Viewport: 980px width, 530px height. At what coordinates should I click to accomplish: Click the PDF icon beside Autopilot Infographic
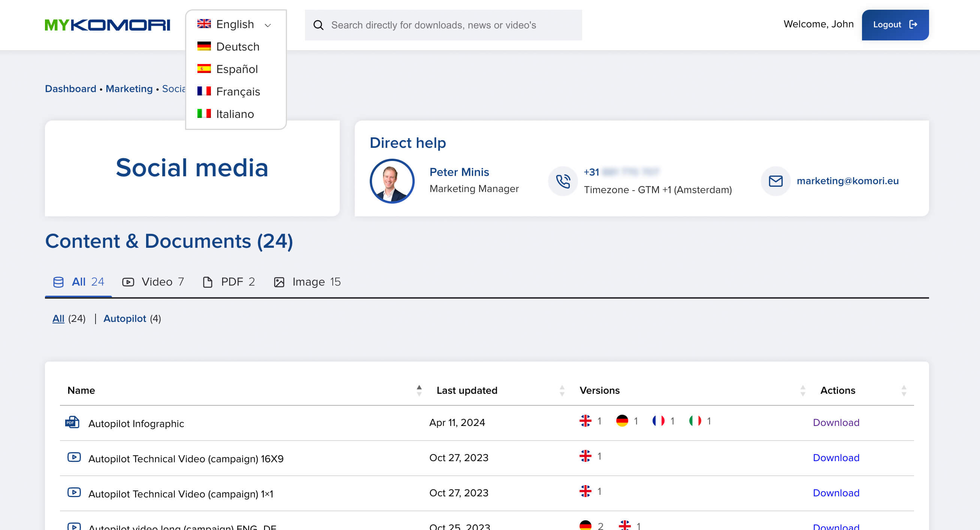pyautogui.click(x=72, y=423)
